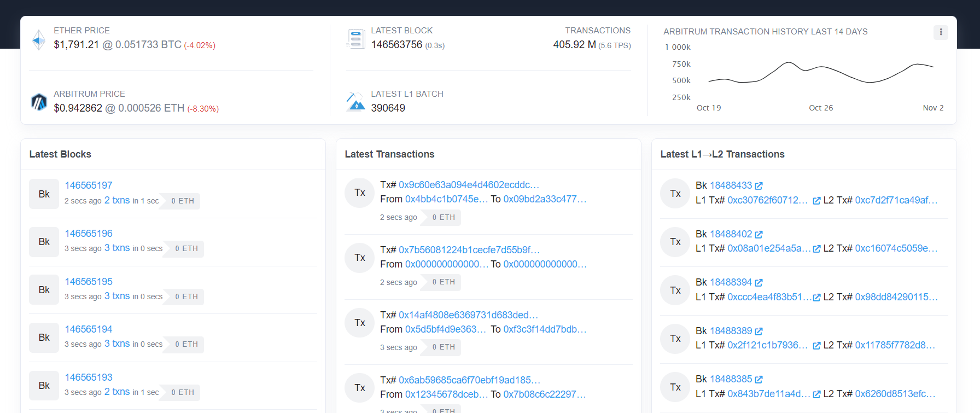Click the Arbitrum logo icon beside Arbitrum Price
This screenshot has height=413, width=980.
pyautogui.click(x=39, y=102)
